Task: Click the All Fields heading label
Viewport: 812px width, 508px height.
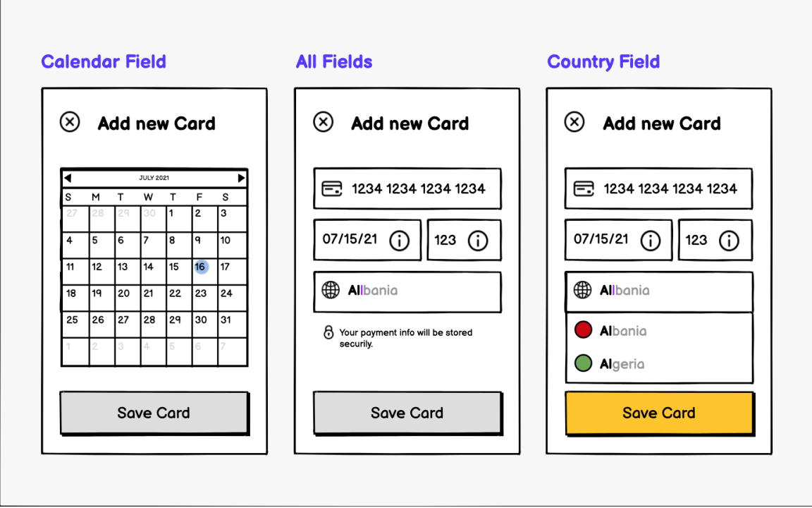Action: [333, 61]
